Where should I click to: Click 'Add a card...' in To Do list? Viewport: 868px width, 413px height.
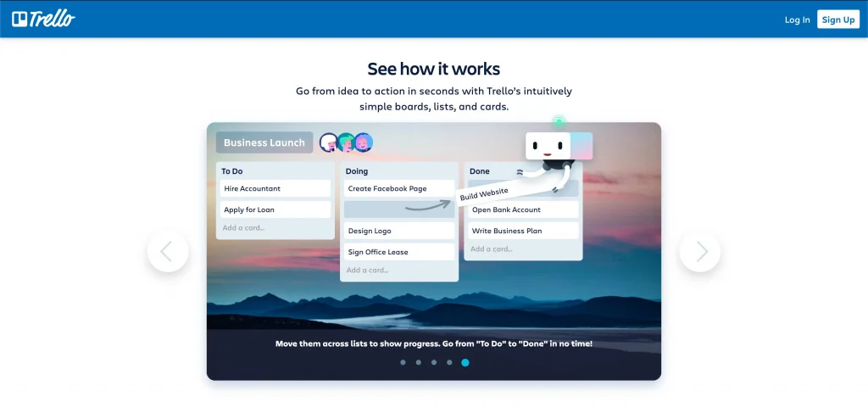click(x=243, y=227)
